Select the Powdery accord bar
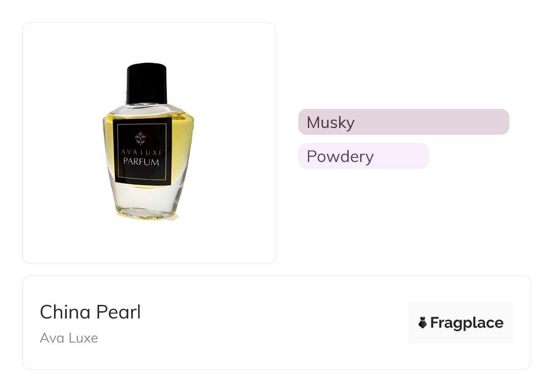The height and width of the screenshot is (392, 553). pyautogui.click(x=400, y=156)
